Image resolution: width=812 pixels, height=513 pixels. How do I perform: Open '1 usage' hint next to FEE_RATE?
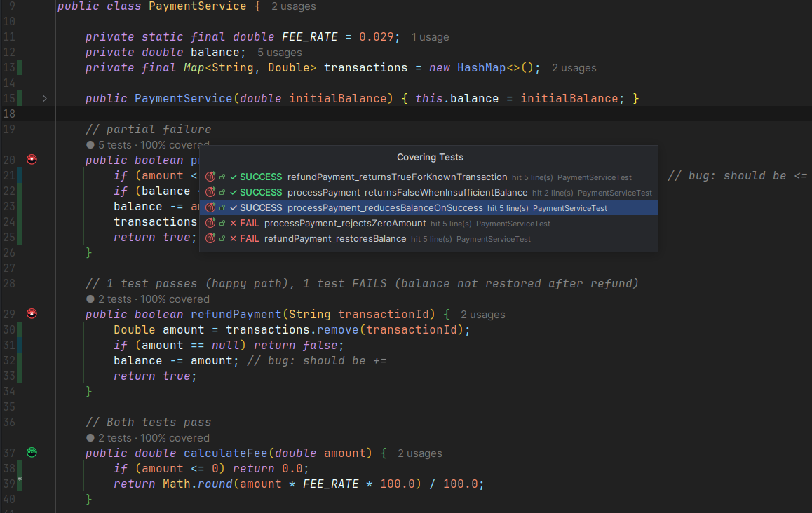tap(431, 37)
